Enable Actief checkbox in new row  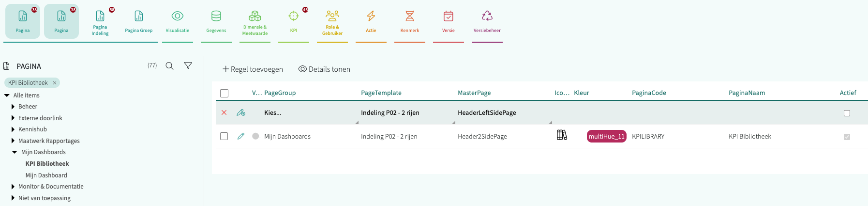(847, 113)
